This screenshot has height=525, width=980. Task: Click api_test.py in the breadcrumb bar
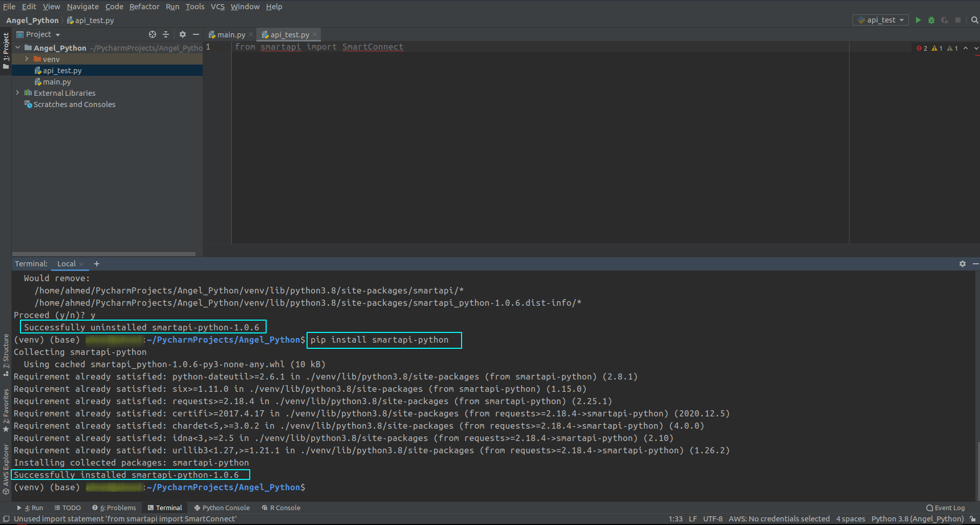click(91, 20)
